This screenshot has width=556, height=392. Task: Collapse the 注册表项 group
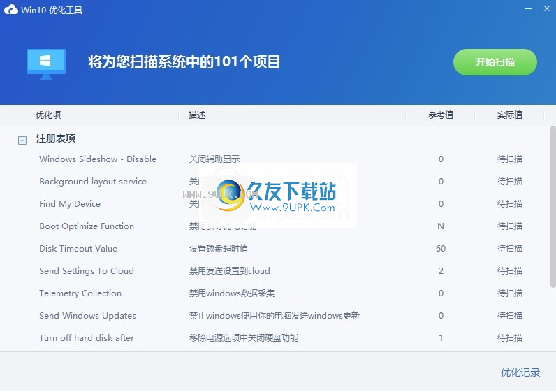click(x=22, y=140)
